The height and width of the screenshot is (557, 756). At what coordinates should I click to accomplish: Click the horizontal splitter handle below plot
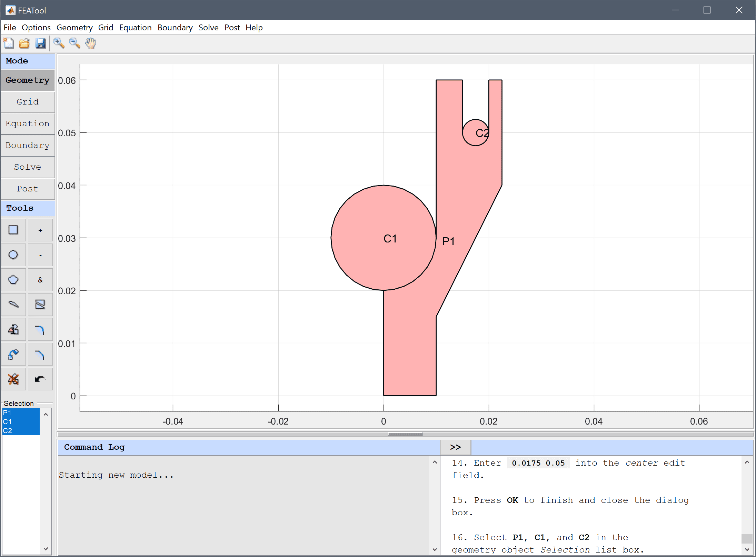405,434
